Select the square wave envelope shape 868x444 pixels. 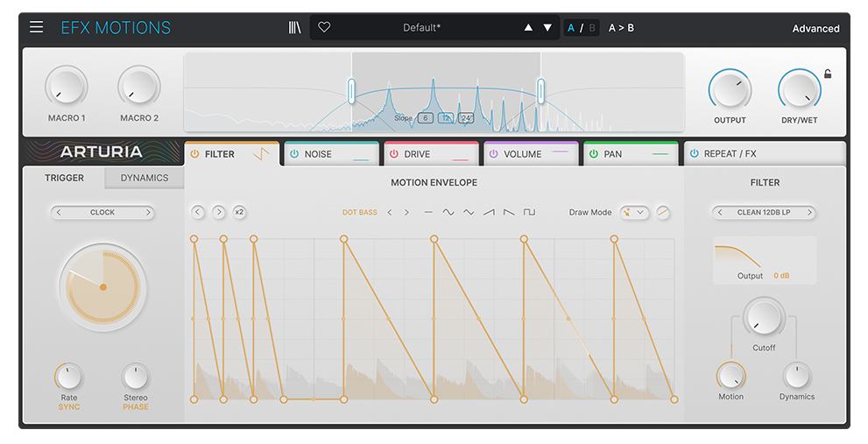point(529,213)
